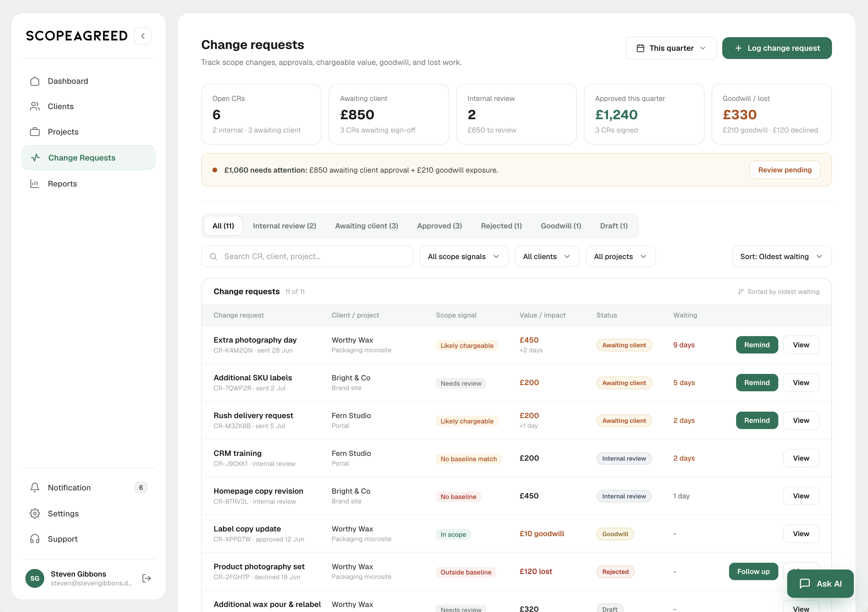
Task: Remind client about Rush delivery request
Action: click(x=756, y=420)
